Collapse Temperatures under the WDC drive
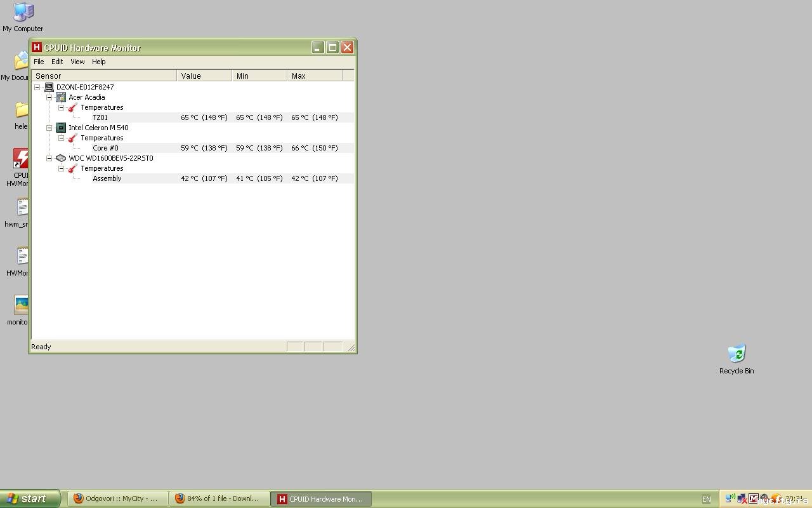The height and width of the screenshot is (508, 812). [x=62, y=168]
